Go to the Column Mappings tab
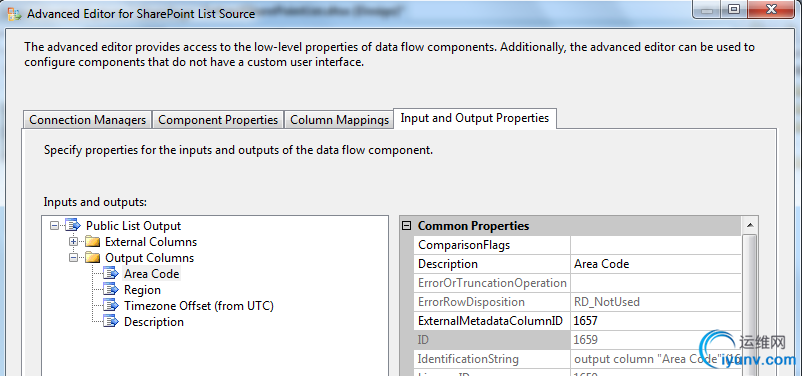The height and width of the screenshot is (376, 802). (x=339, y=120)
